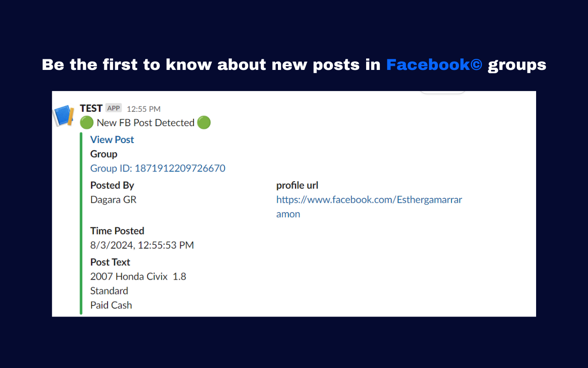
Task: Open the Group ID 1871912209726670 link
Action: (x=158, y=168)
